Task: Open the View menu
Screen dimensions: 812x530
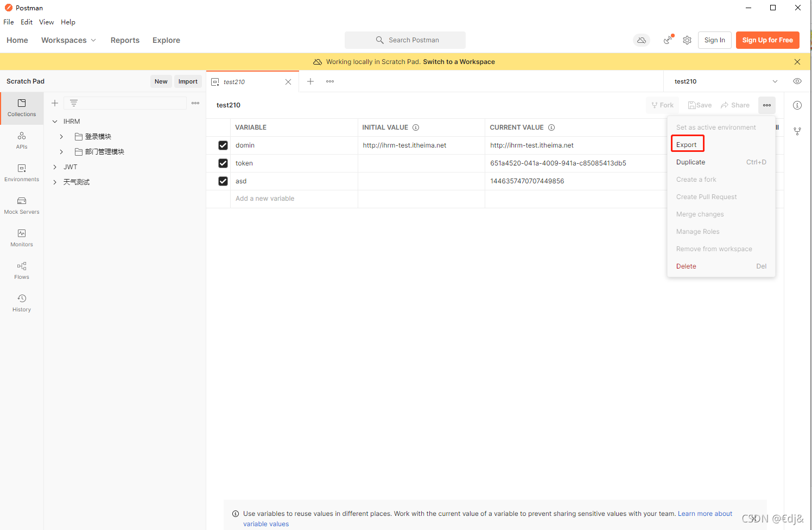Action: pyautogui.click(x=46, y=22)
